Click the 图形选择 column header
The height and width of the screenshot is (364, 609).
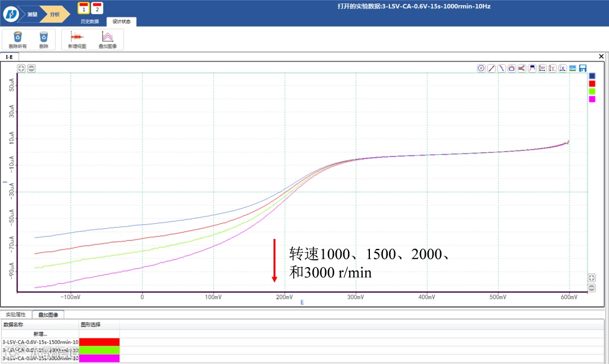tap(99, 325)
